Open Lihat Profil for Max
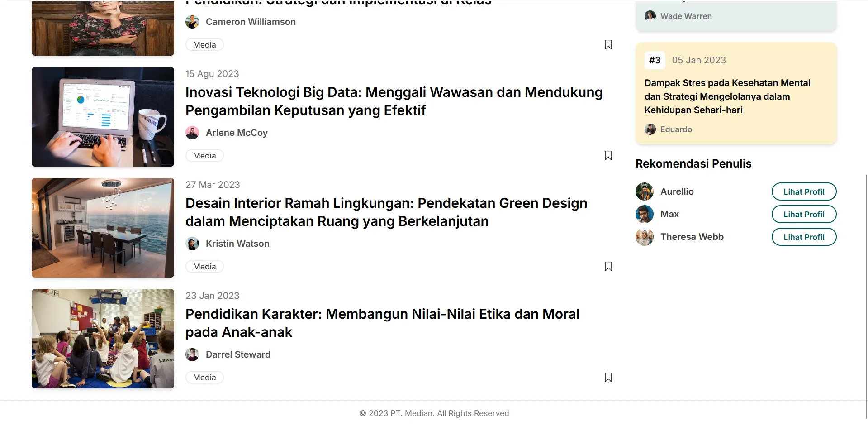 pos(803,214)
